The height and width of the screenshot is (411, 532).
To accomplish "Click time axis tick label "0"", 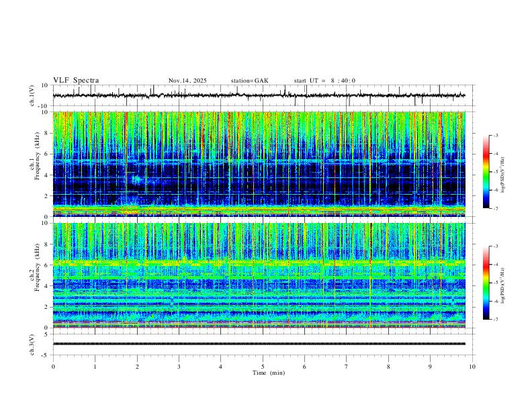I will [x=53, y=367].
